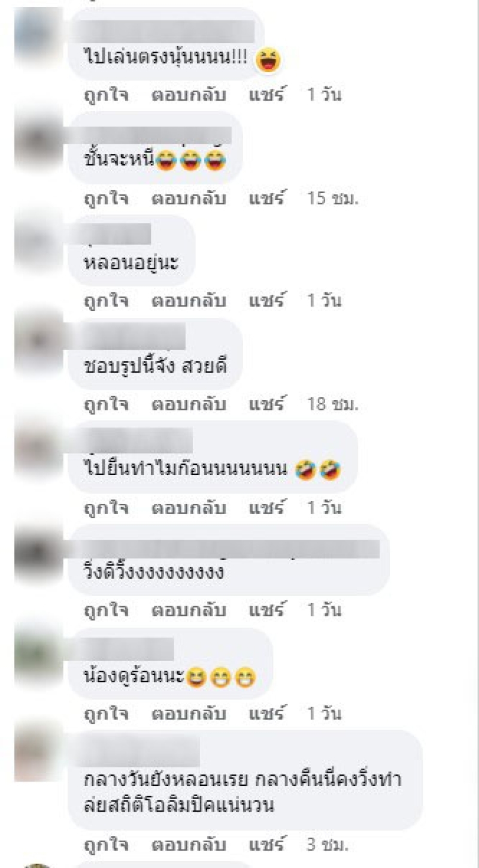Click ตอบกลับ under the ชั้นจะหนี comment
The image size is (479, 868).
[x=188, y=199]
